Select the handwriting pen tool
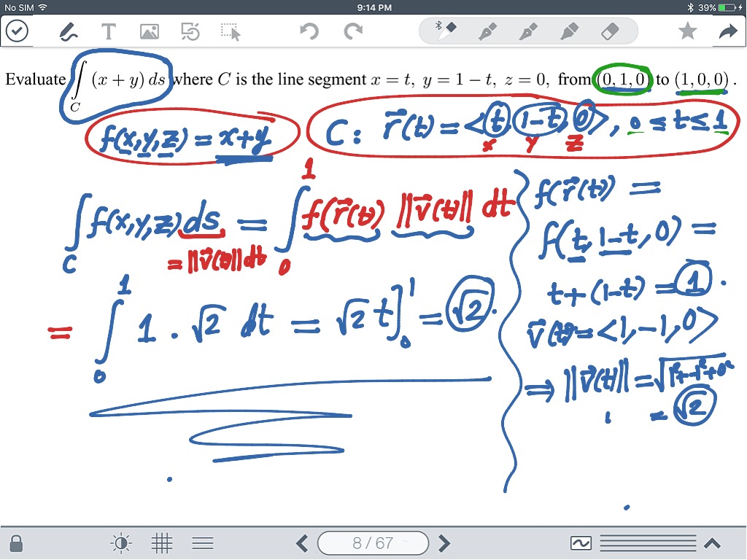 point(68,32)
